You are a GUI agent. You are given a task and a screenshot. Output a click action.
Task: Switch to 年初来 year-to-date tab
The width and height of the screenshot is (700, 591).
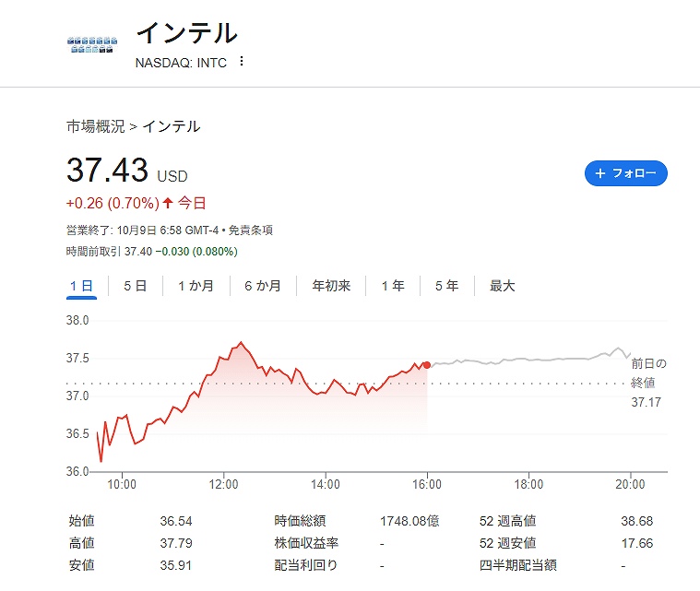tap(331, 286)
